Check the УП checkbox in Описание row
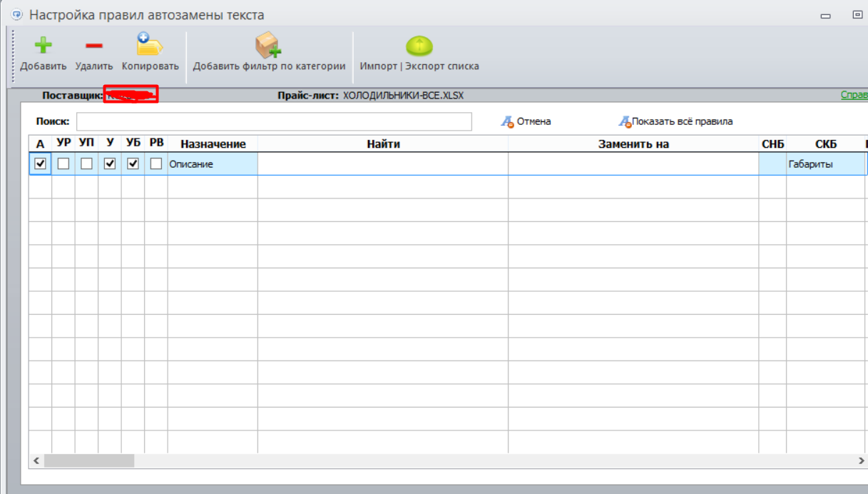The height and width of the screenshot is (494, 868). coord(86,163)
